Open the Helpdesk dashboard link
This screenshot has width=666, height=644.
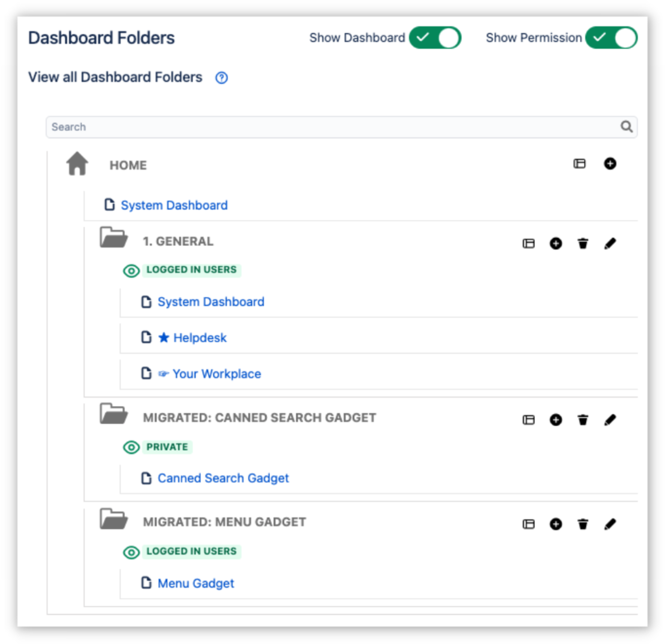pos(200,338)
